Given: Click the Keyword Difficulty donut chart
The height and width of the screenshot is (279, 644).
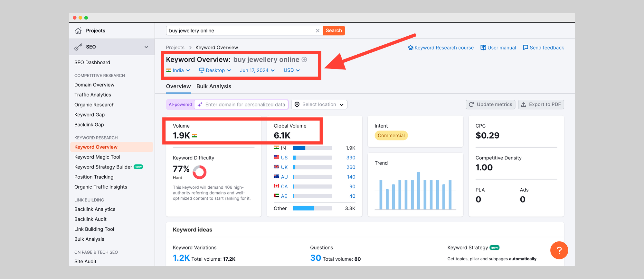Looking at the screenshot, I should click(199, 172).
